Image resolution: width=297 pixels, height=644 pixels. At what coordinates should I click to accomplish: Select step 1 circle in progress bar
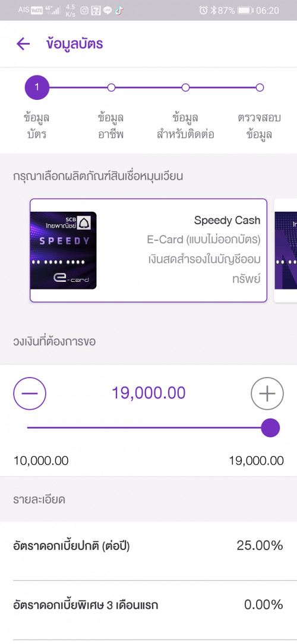(x=37, y=87)
